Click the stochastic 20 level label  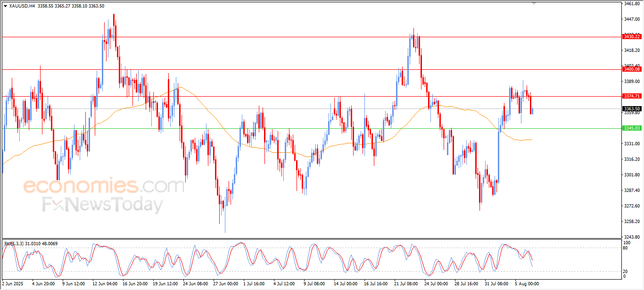pyautogui.click(x=626, y=271)
